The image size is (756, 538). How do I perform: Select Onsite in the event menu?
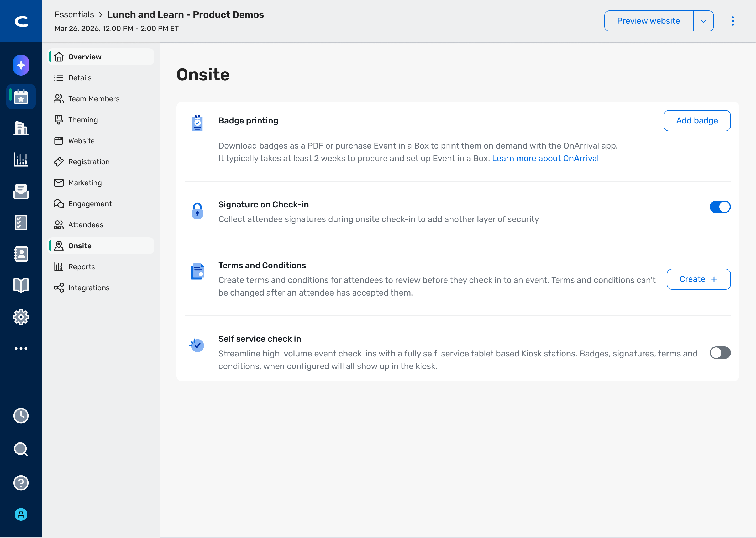tap(101, 245)
